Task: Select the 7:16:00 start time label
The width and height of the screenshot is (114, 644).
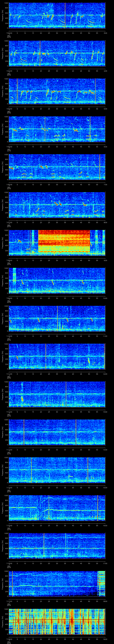Action: (9, 563)
